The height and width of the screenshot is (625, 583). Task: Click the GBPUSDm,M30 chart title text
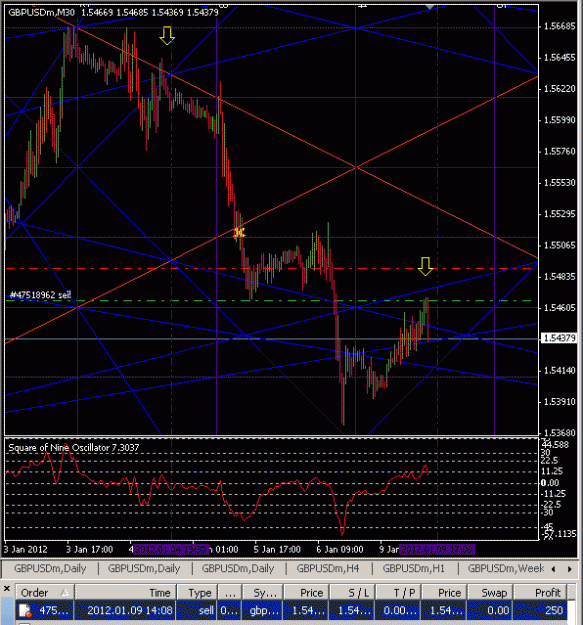tap(41, 12)
